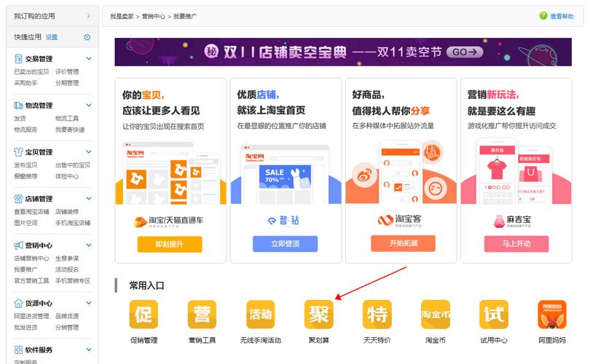Click the 交易管理 section icon
The image size is (598, 364).
coord(18,59)
